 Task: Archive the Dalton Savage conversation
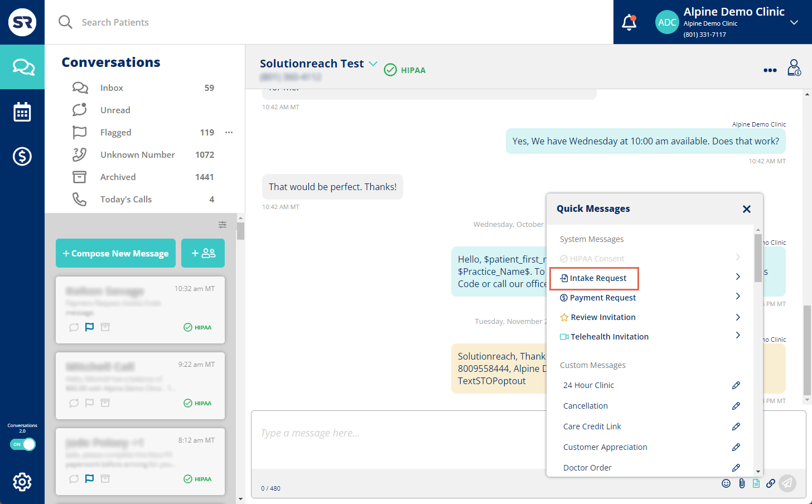(105, 327)
